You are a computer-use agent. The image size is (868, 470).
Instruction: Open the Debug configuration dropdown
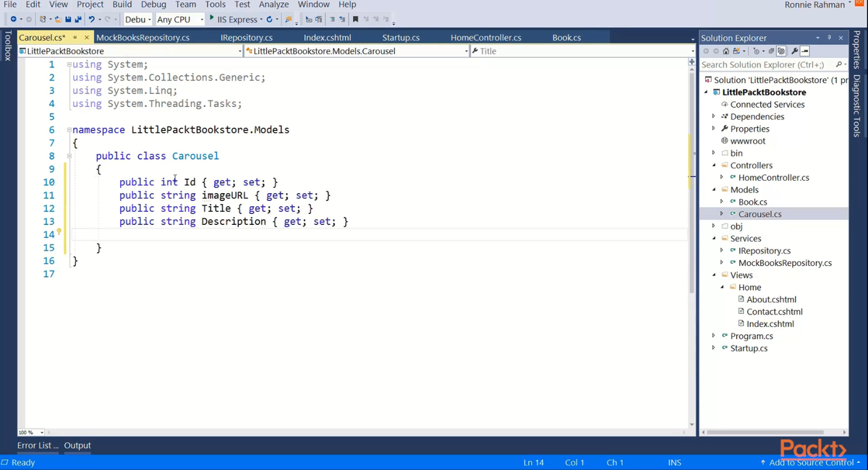(137, 20)
